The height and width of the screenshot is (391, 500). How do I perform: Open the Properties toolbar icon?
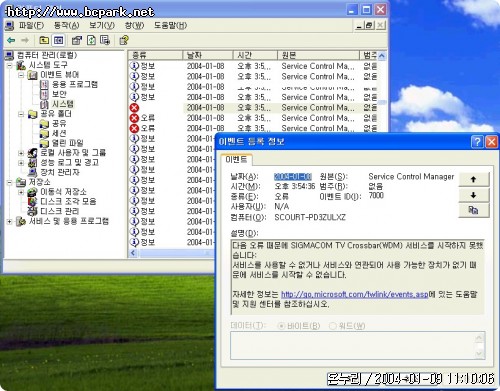point(77,40)
